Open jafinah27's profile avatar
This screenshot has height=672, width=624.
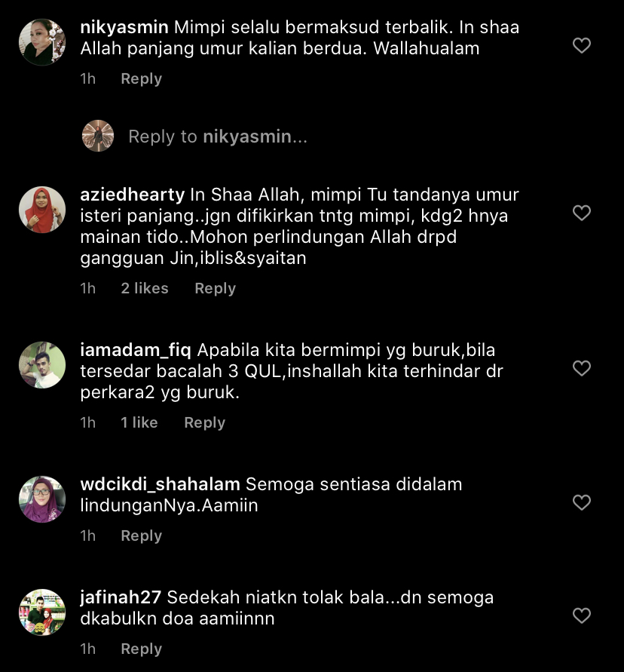tap(42, 612)
